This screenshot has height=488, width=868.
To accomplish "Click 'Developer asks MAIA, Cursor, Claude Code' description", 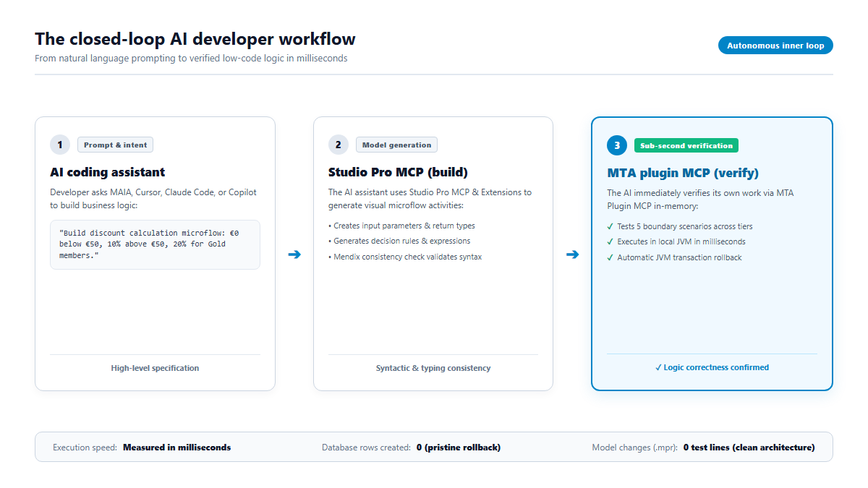I will (x=153, y=199).
